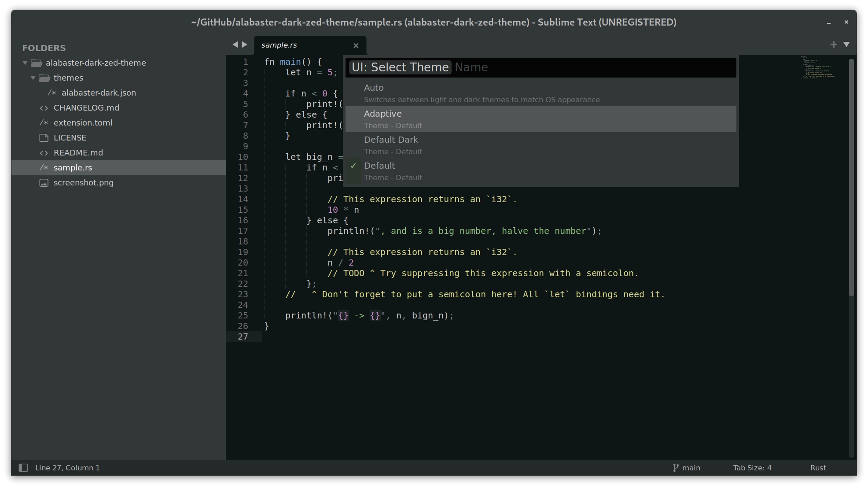Switch to the sample.rs tab
Viewport: 868px width, 488px height.
point(279,45)
